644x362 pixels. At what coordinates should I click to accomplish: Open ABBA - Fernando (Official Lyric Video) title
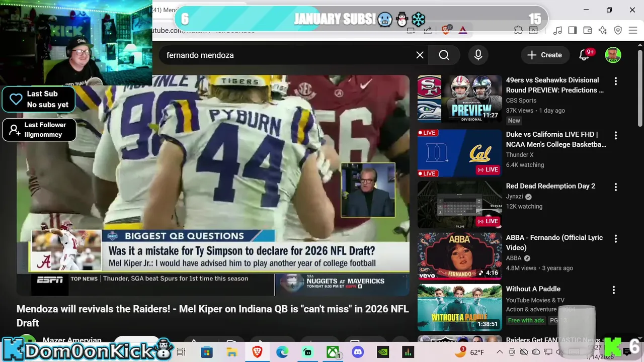554,242
